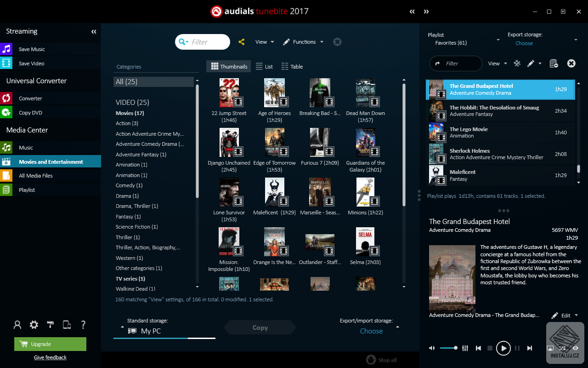Screen dimensions: 588x368
Task: Click the yellow share icon beside the filter
Action: click(242, 42)
